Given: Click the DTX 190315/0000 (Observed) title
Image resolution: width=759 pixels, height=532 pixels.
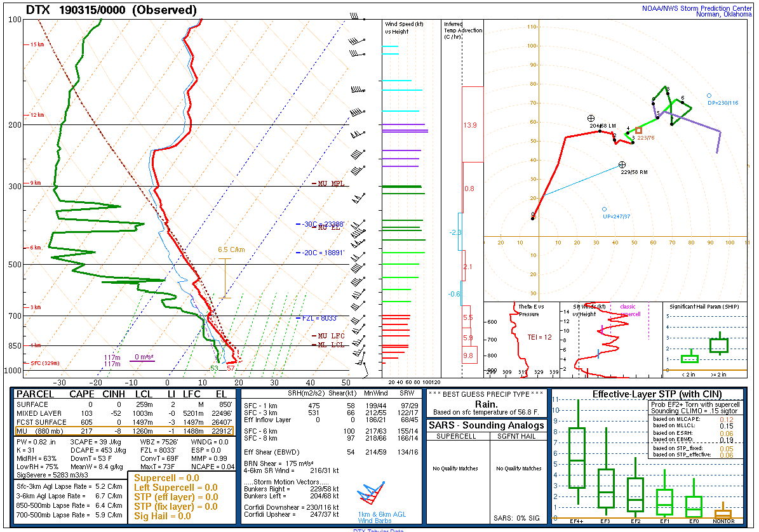Looking at the screenshot, I should pyautogui.click(x=111, y=10).
